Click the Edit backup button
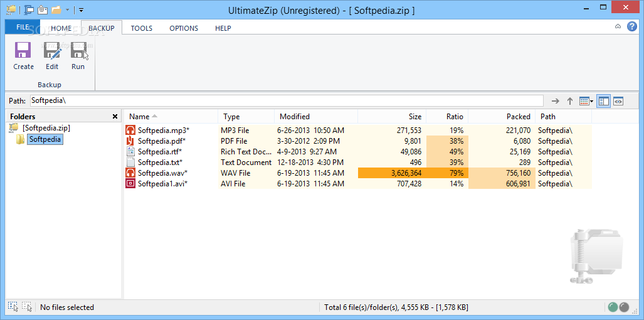644x320 pixels. click(x=52, y=56)
